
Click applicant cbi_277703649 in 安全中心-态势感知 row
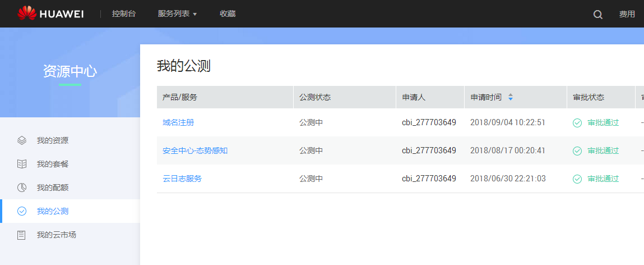429,150
